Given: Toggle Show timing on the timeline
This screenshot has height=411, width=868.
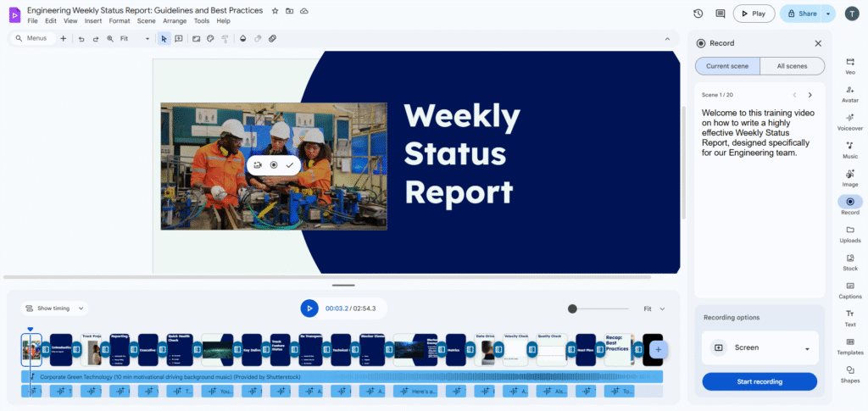Looking at the screenshot, I should [x=54, y=308].
